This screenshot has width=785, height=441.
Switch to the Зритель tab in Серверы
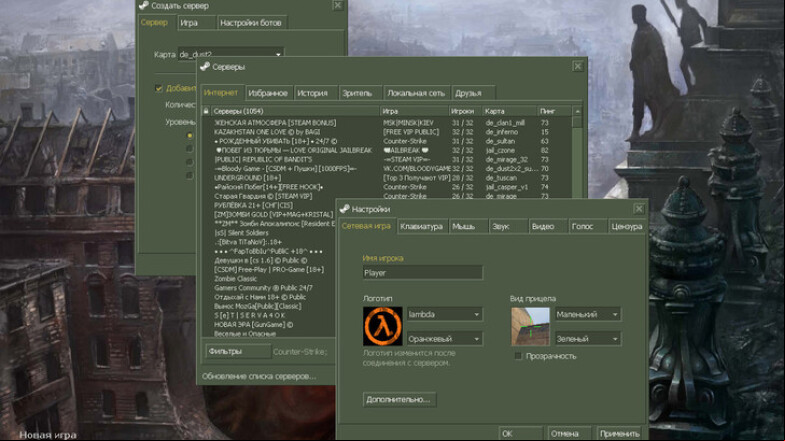coord(359,93)
